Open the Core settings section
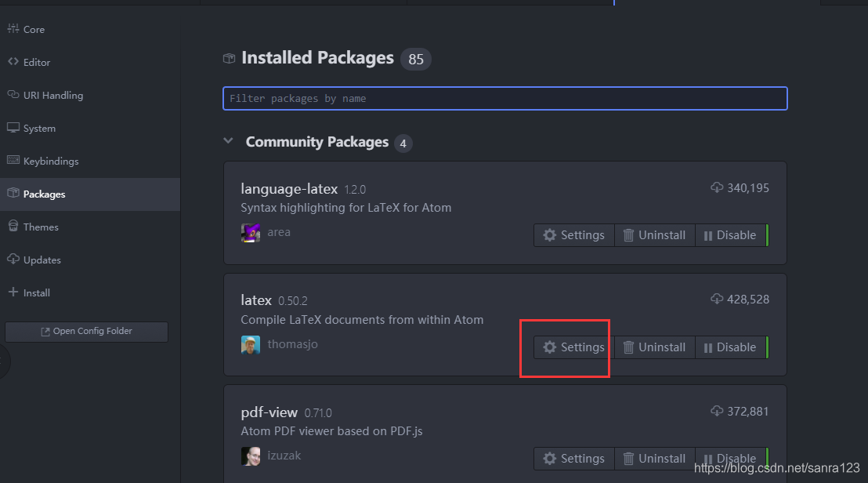The width and height of the screenshot is (868, 483). [89, 29]
